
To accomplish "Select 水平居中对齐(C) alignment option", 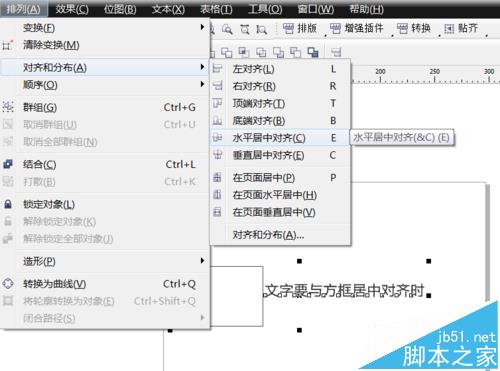I will (280, 138).
